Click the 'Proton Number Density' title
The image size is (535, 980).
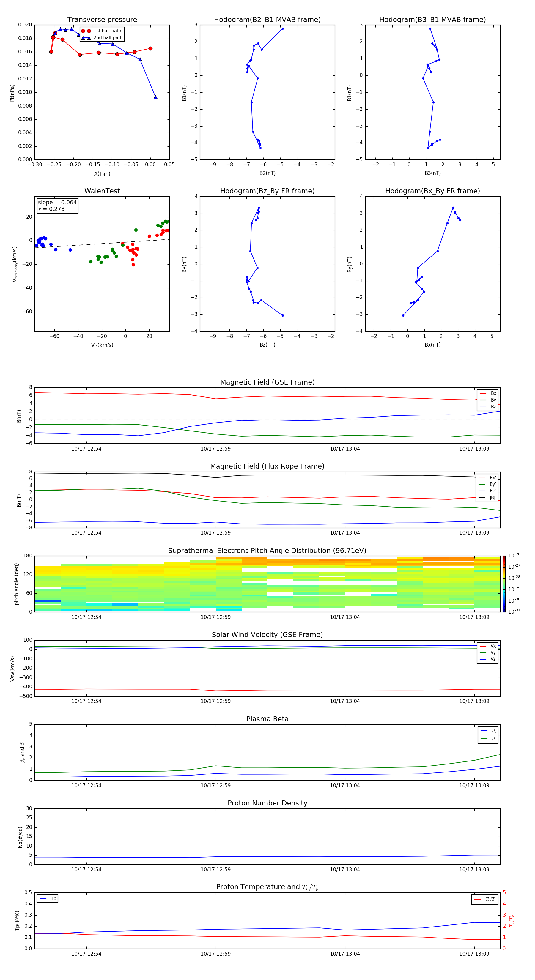267,803
